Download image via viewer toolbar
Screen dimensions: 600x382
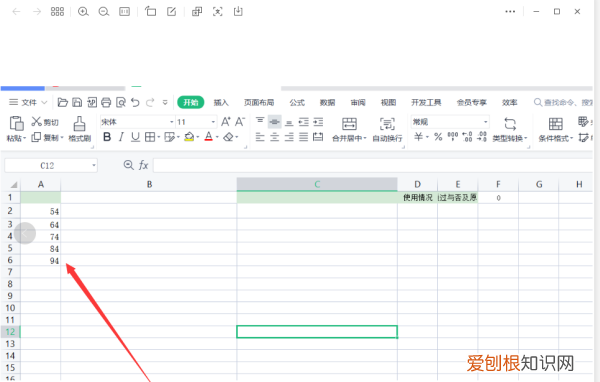coord(238,11)
